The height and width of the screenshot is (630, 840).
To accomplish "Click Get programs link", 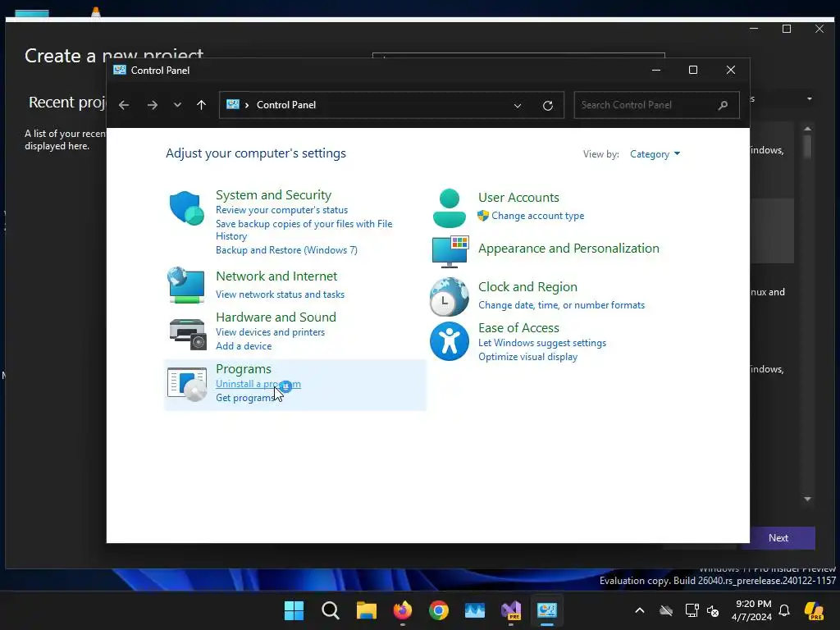I will click(x=244, y=398).
